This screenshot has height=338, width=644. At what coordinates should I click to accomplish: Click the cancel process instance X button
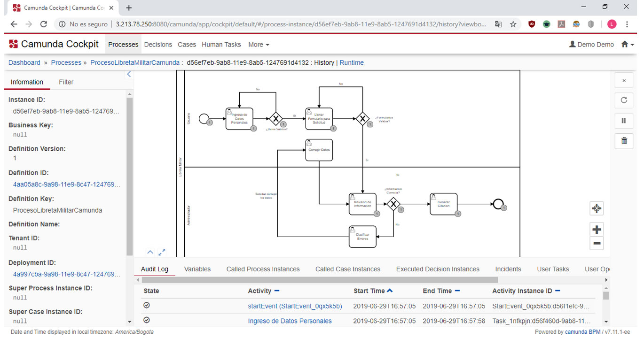tap(624, 81)
